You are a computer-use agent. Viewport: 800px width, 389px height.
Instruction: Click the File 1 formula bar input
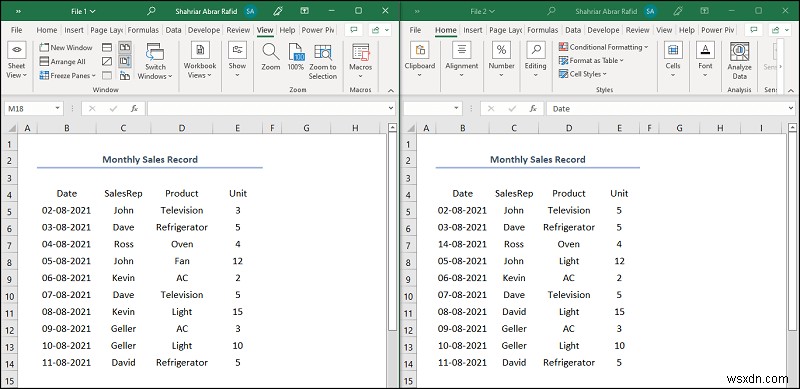tap(267, 108)
